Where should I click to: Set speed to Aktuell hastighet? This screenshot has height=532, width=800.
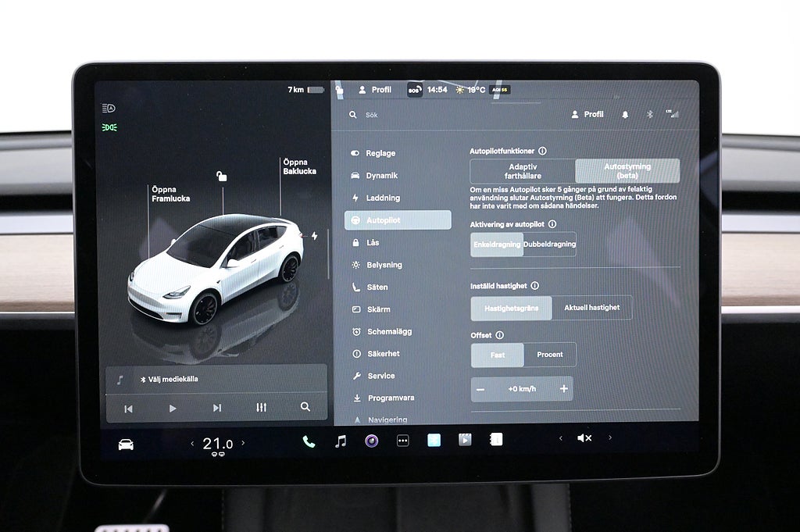click(x=591, y=308)
